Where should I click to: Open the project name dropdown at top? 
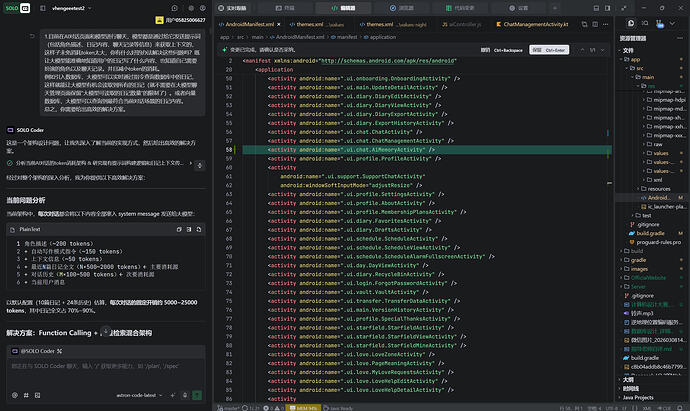tap(72, 8)
